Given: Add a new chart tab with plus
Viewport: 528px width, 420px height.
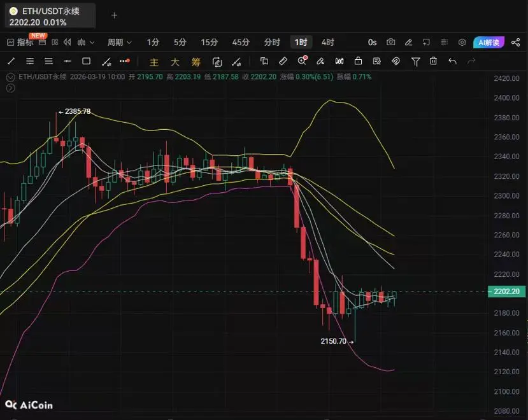Looking at the screenshot, I should tap(114, 15).
